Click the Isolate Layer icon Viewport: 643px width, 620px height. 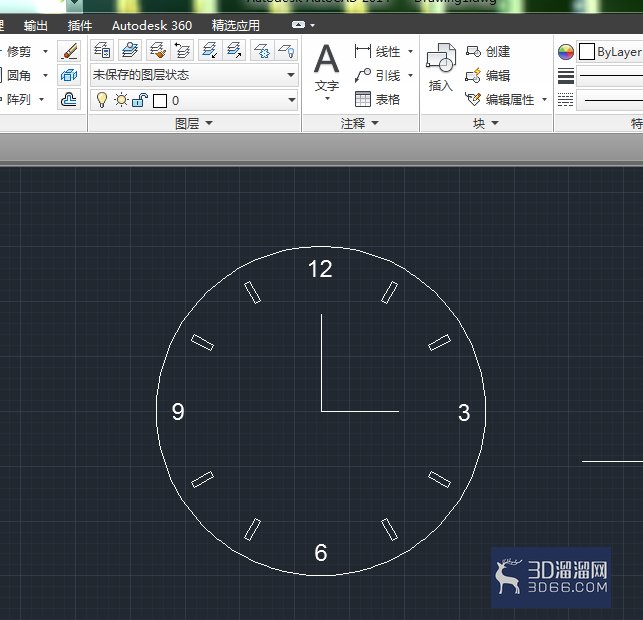tap(210, 51)
